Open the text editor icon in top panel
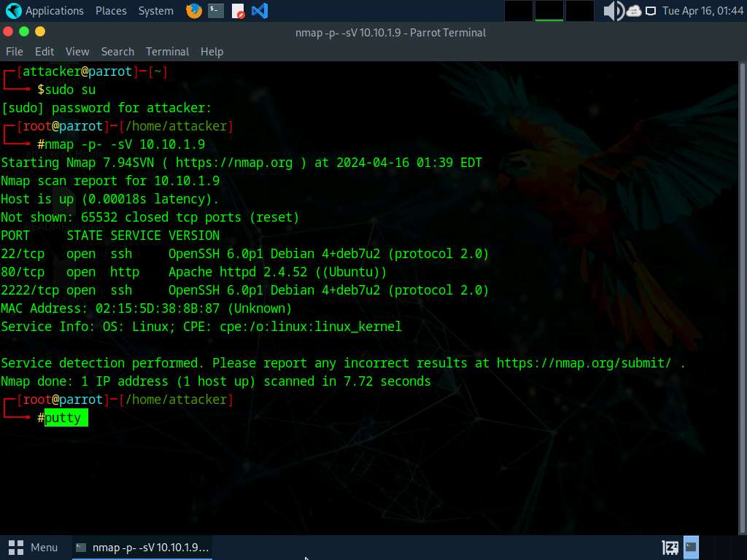This screenshot has height=560, width=747. click(237, 10)
